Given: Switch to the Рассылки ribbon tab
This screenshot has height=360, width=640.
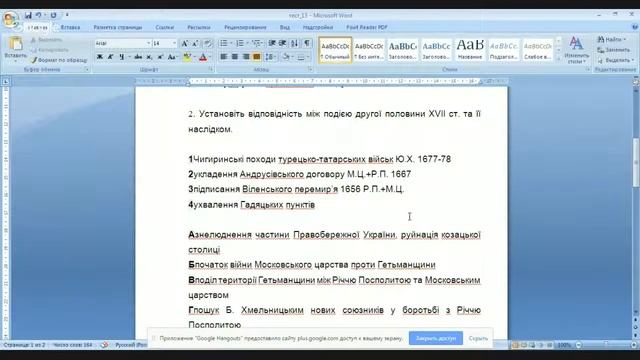Looking at the screenshot, I should (x=199, y=27).
